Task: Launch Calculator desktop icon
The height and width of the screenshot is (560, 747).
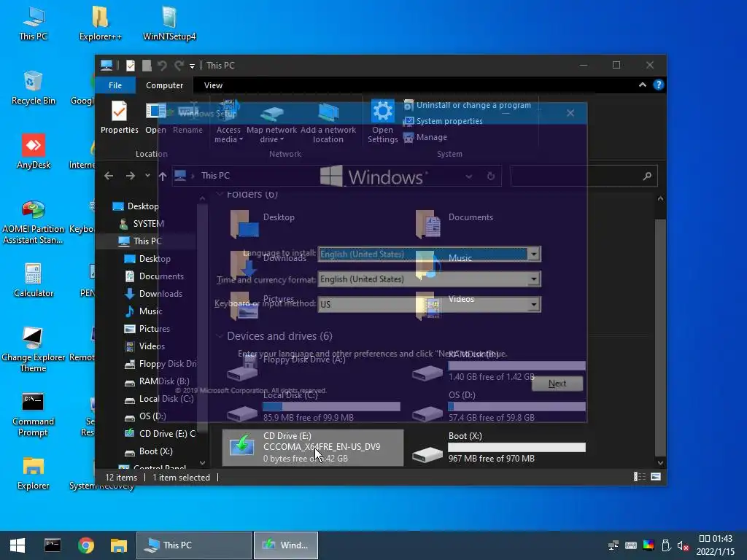Action: click(34, 281)
